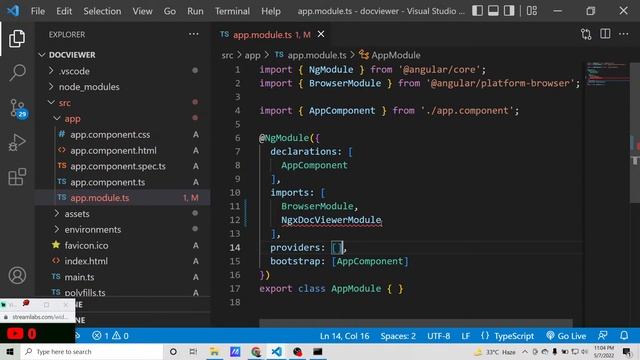
Task: Click src in the breadcrumb
Action: 227,55
